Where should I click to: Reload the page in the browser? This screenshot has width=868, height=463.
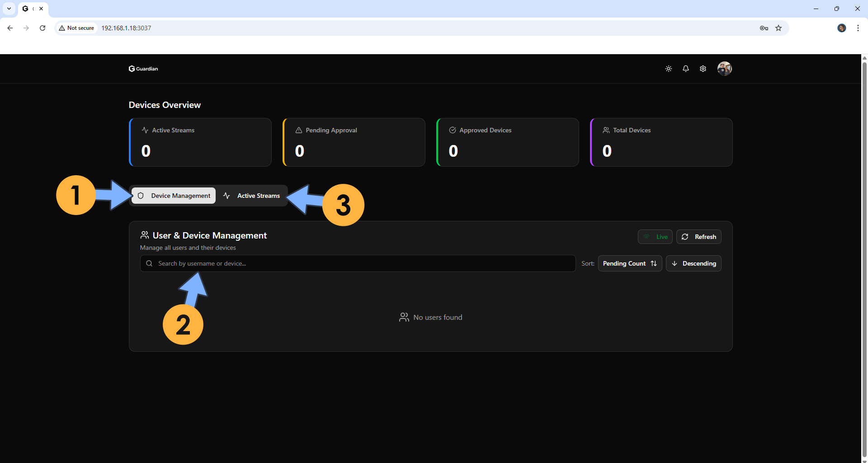pos(42,28)
